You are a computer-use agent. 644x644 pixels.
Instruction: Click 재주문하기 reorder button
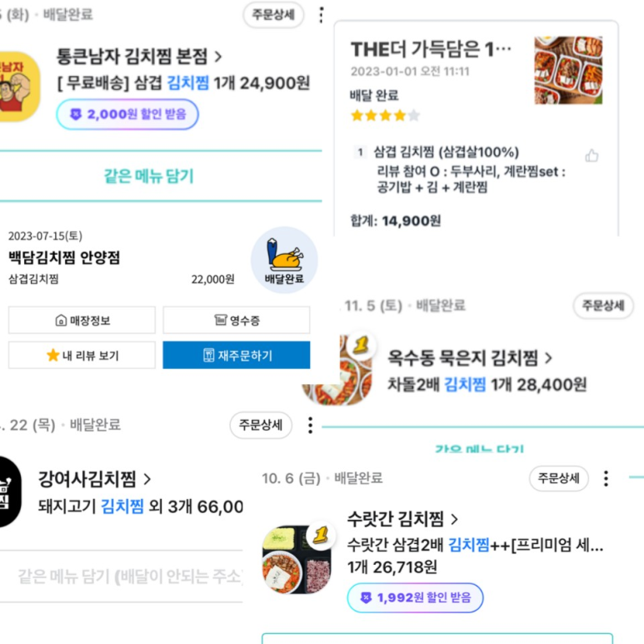click(x=237, y=355)
